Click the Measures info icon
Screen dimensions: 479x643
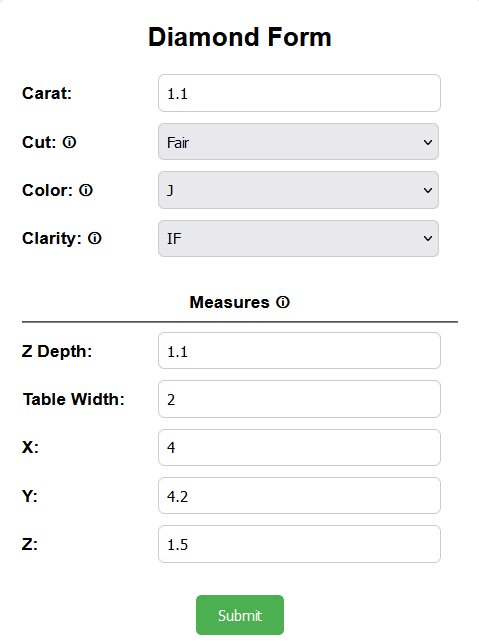283,302
